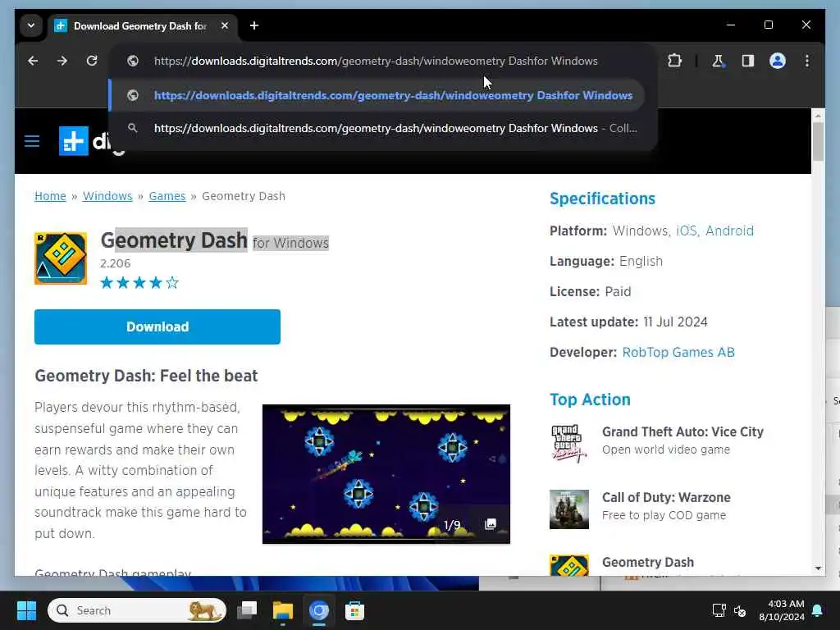The image size is (840, 630).
Task: Choose the search suggestion with magnifier icon
Action: coord(376,128)
